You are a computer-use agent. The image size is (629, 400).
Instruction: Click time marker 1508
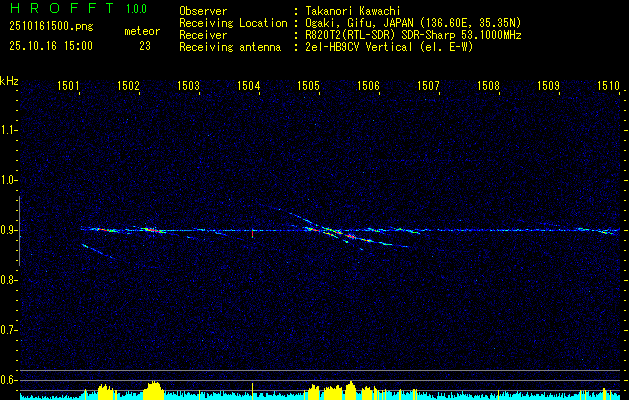point(489,85)
